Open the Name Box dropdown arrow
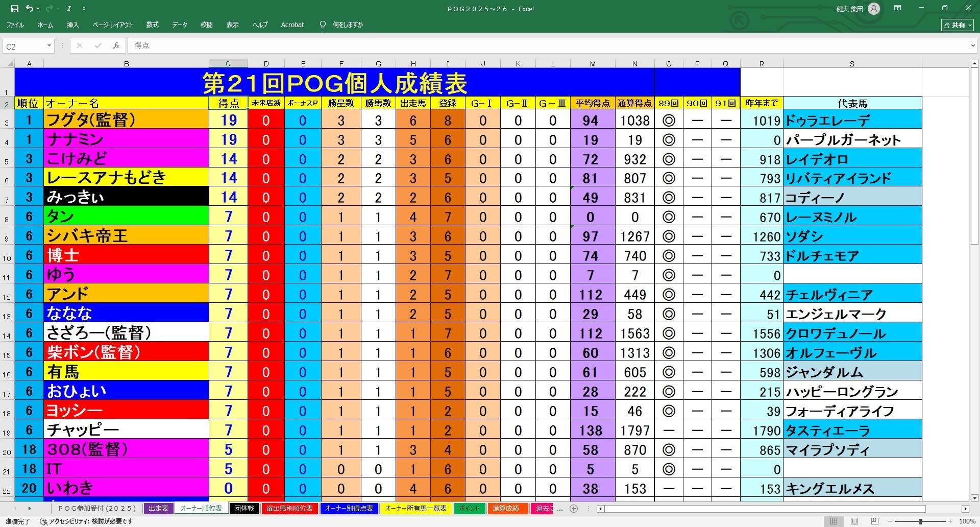980x527 pixels. click(49, 46)
